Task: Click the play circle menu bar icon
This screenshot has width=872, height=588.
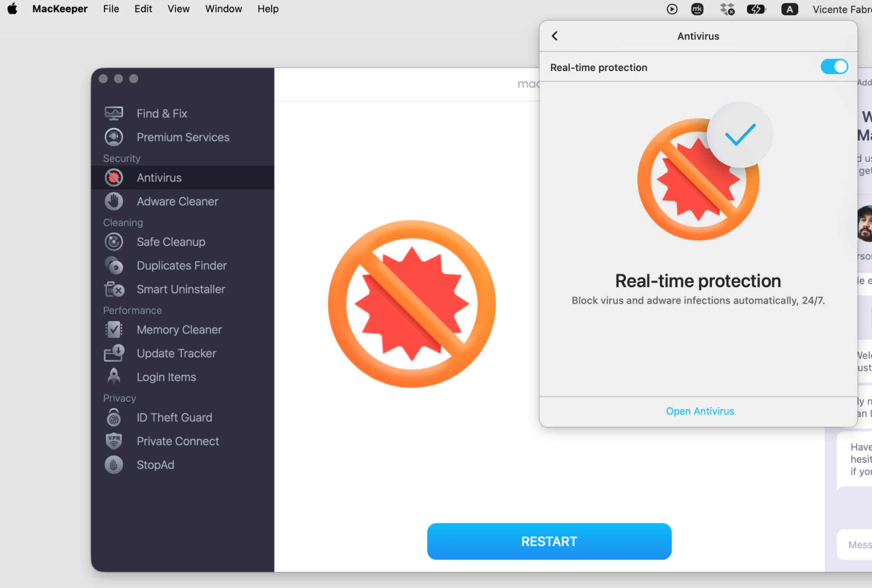Action: click(x=672, y=9)
